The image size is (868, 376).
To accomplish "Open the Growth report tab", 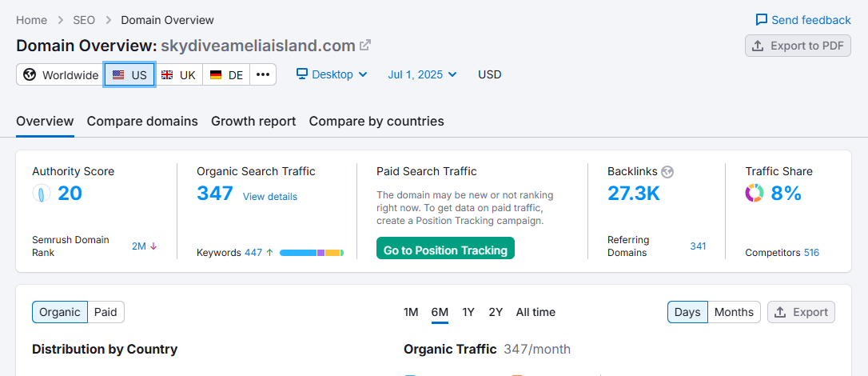I will (253, 122).
